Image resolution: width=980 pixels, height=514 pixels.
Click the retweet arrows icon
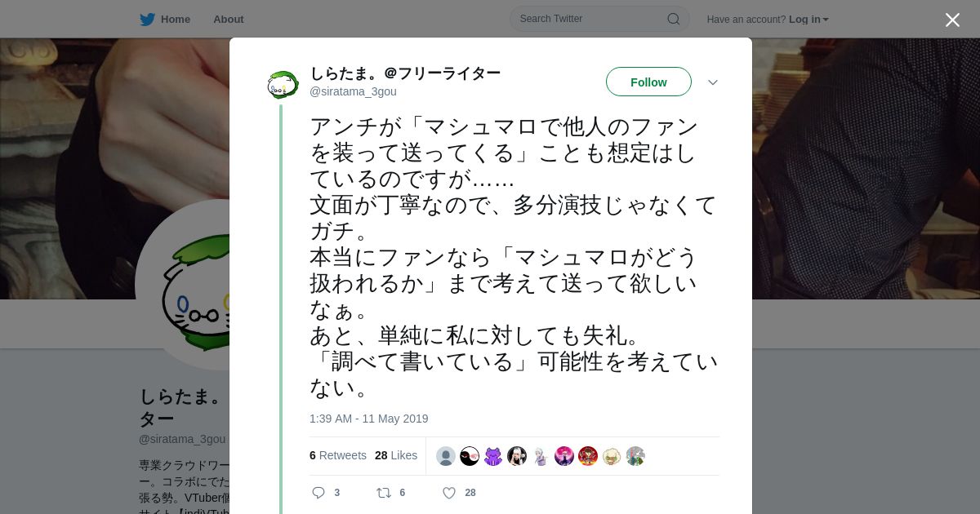click(x=383, y=493)
